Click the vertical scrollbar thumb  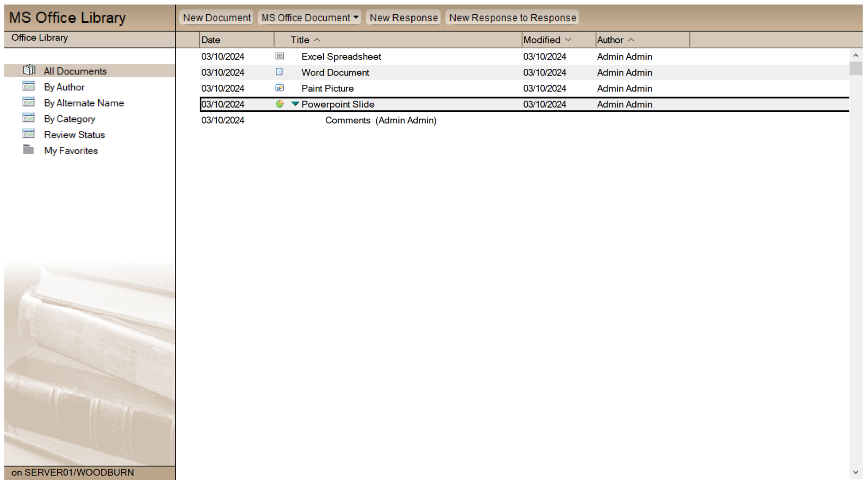click(x=855, y=68)
